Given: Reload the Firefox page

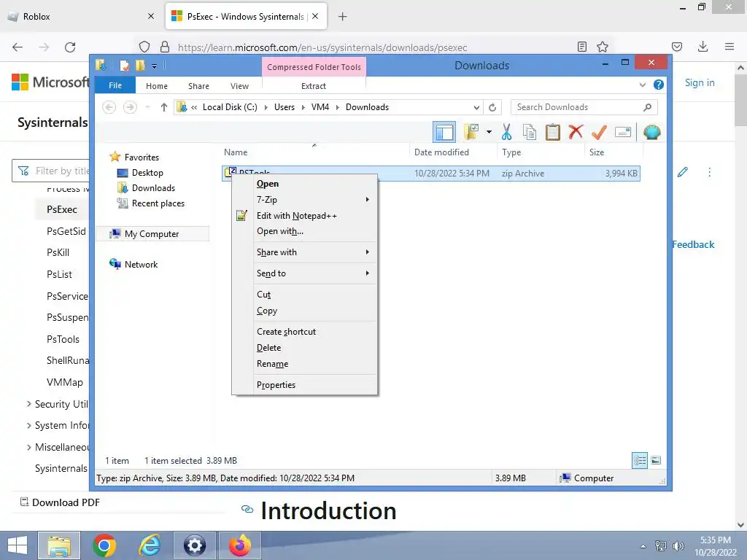Looking at the screenshot, I should pos(70,47).
